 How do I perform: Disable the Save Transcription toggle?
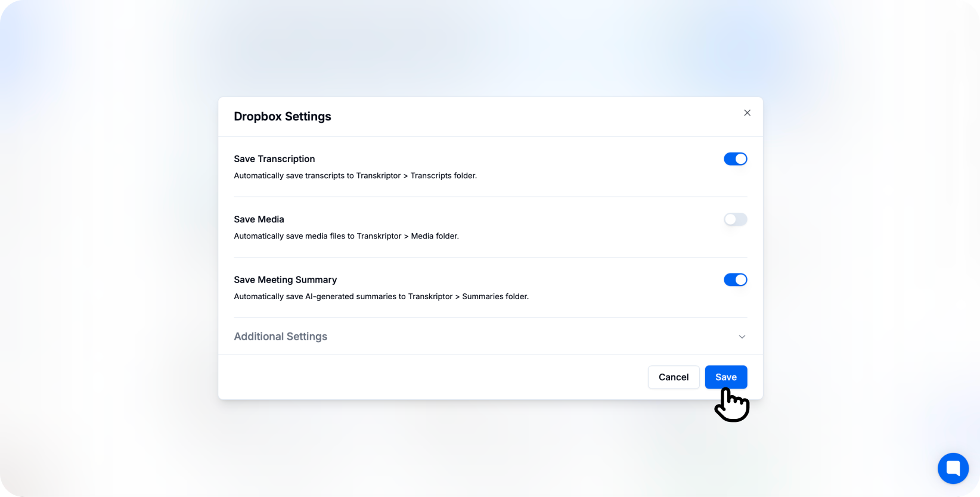tap(736, 159)
